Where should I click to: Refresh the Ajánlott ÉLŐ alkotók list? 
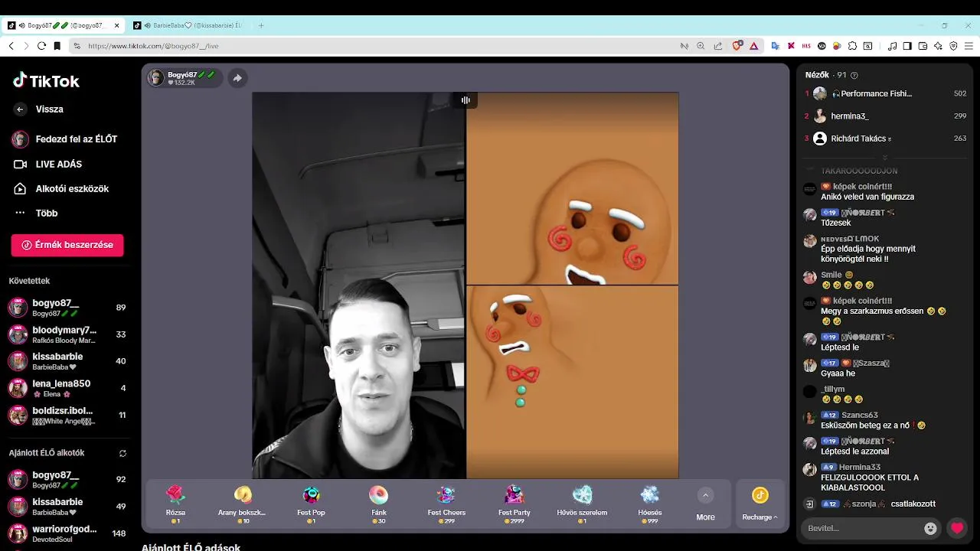point(122,453)
